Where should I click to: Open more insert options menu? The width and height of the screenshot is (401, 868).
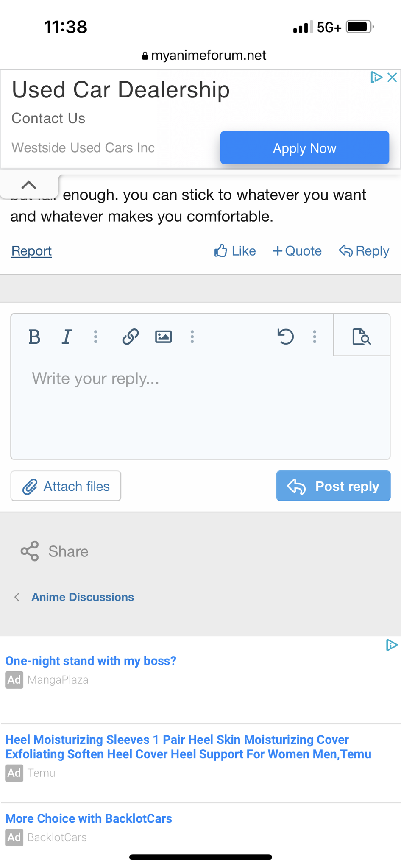coord(192,337)
